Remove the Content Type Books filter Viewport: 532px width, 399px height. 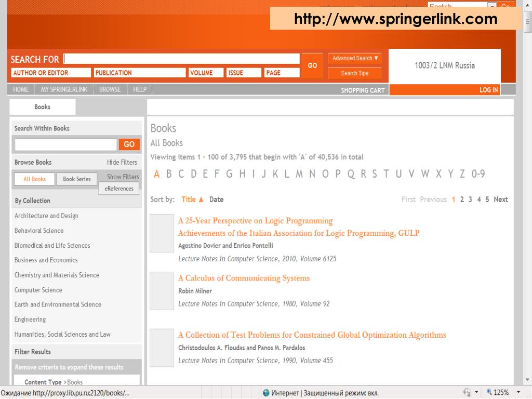(x=54, y=382)
